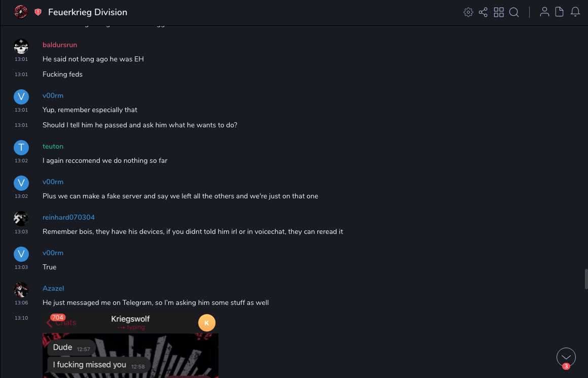
Task: Open the settings gear in the header
Action: pos(468,12)
